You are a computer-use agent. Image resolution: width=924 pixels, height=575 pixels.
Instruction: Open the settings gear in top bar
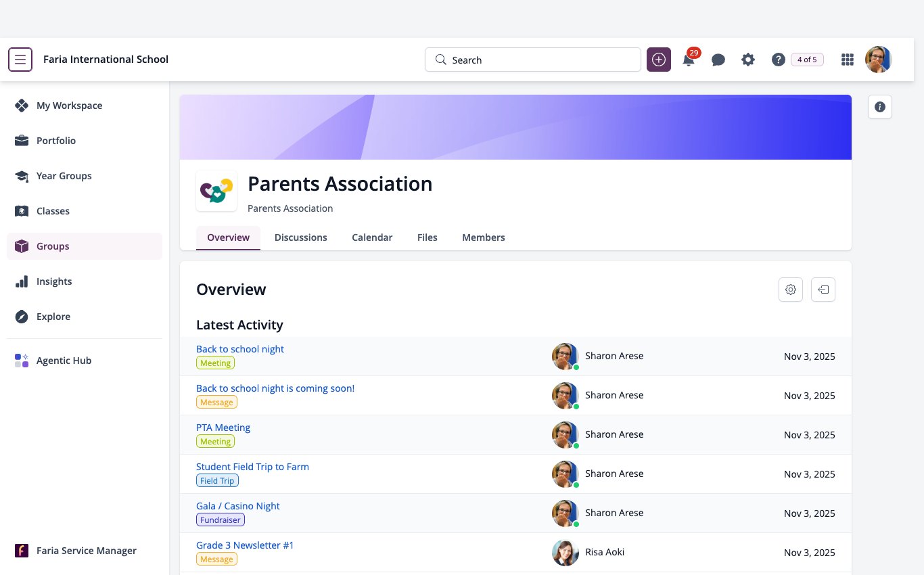tap(747, 60)
